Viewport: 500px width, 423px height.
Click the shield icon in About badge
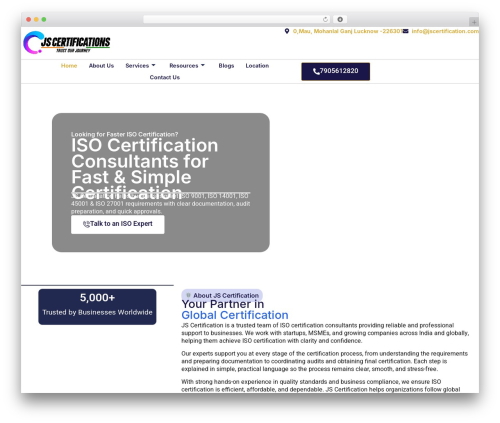tap(188, 295)
